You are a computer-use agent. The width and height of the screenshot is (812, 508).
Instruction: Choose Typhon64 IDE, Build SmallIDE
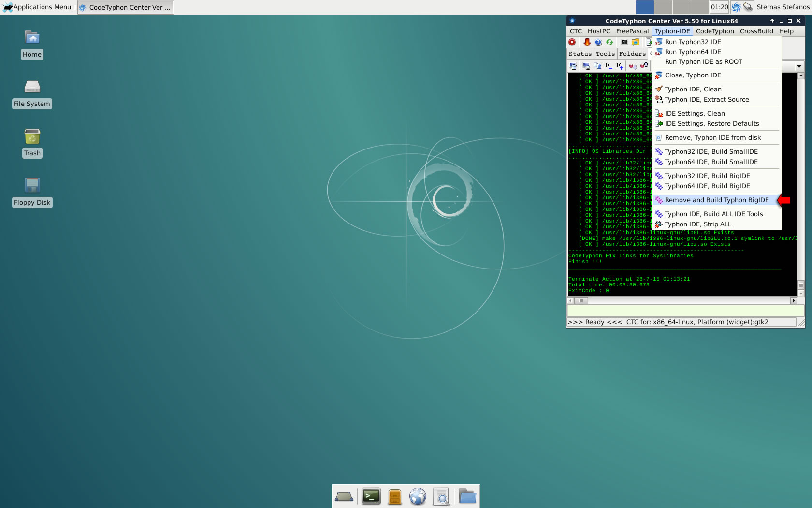pos(717,162)
